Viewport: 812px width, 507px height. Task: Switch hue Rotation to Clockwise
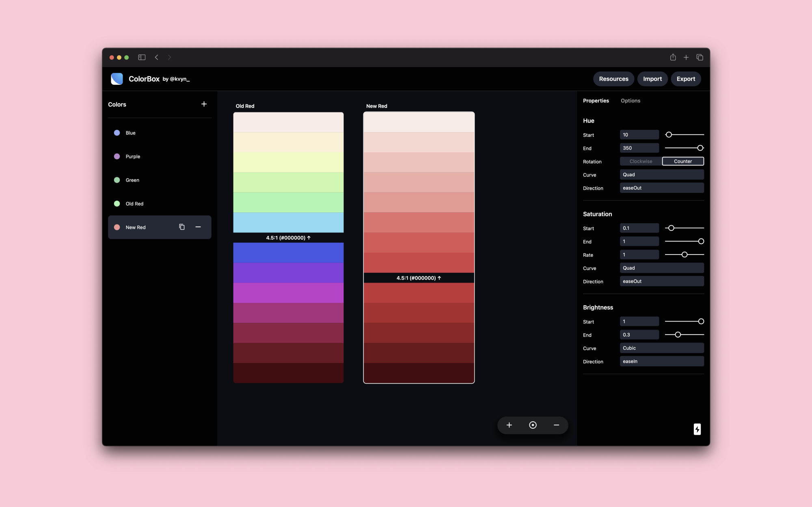coord(641,161)
